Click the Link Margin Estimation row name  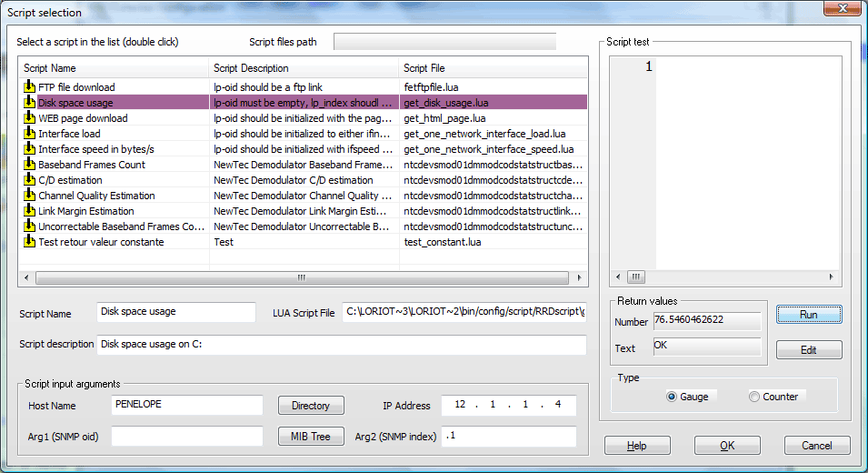coord(85,211)
